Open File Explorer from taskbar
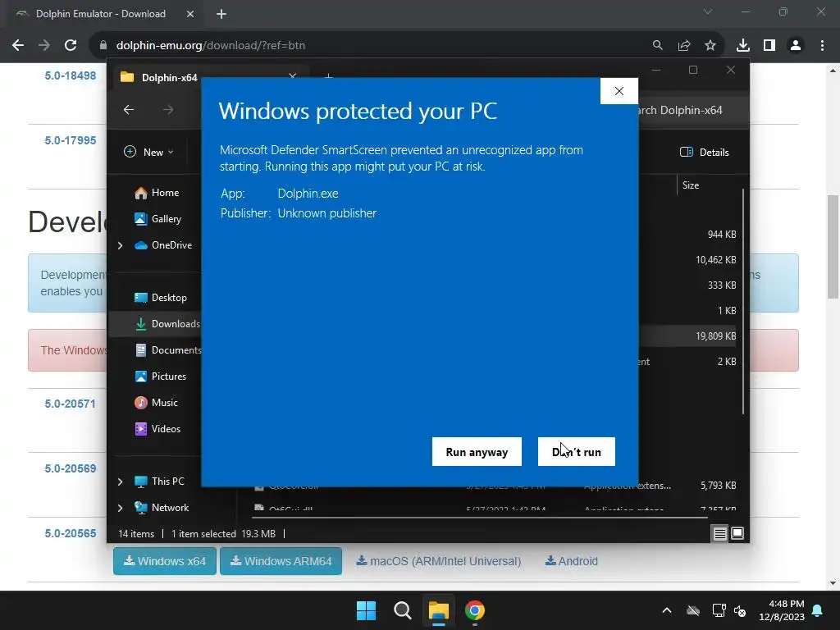This screenshot has width=840, height=630. [x=438, y=610]
